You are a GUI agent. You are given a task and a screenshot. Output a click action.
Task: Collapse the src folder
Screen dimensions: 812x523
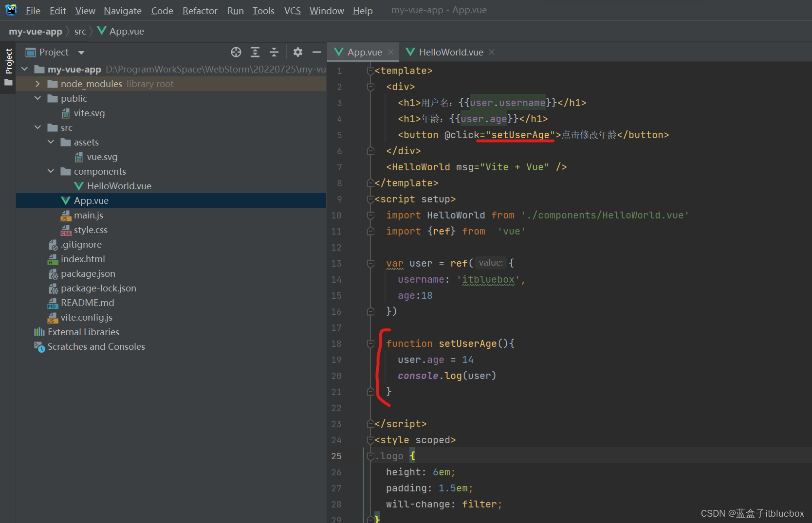[38, 127]
